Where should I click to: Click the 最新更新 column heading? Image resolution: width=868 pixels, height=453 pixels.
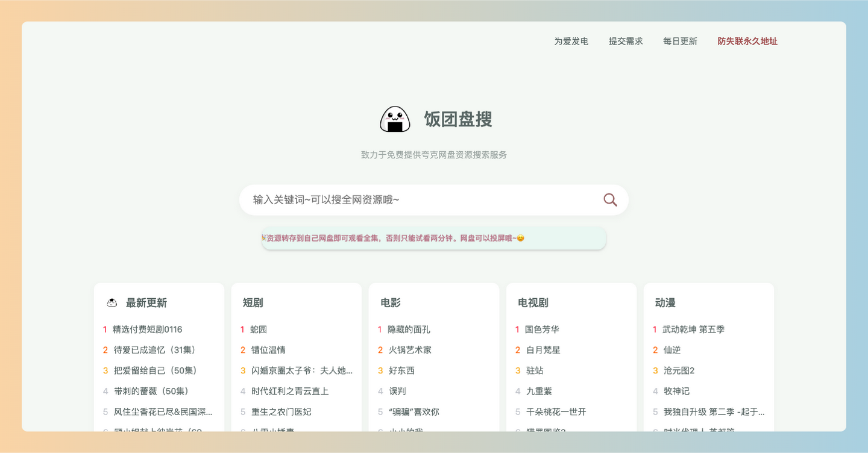tap(146, 302)
